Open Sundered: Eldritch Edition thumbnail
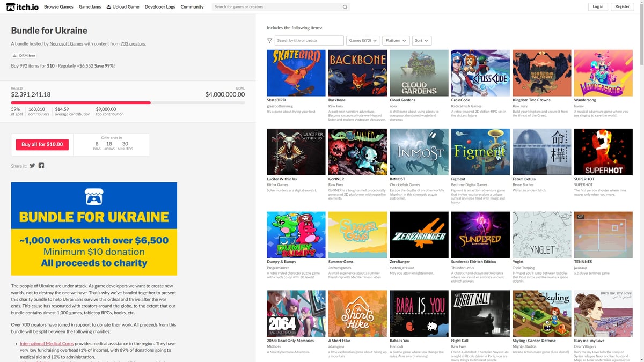This screenshot has width=644, height=362. (x=480, y=235)
